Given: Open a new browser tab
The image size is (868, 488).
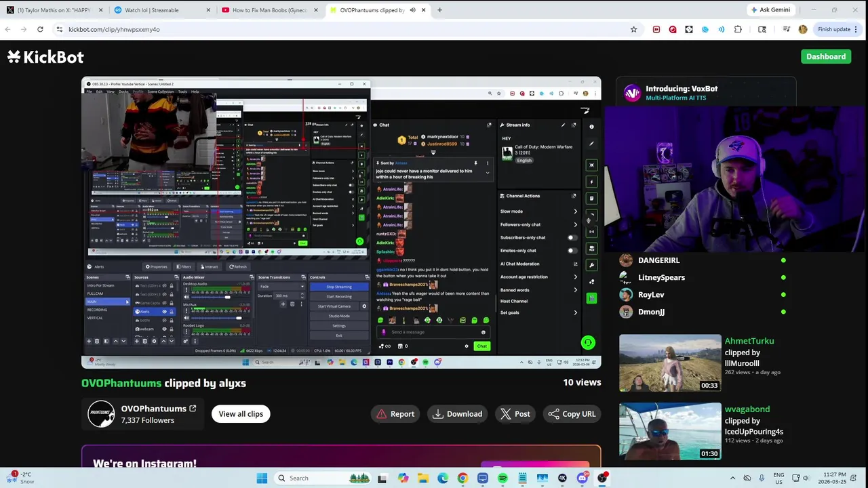Looking at the screenshot, I should [x=439, y=10].
